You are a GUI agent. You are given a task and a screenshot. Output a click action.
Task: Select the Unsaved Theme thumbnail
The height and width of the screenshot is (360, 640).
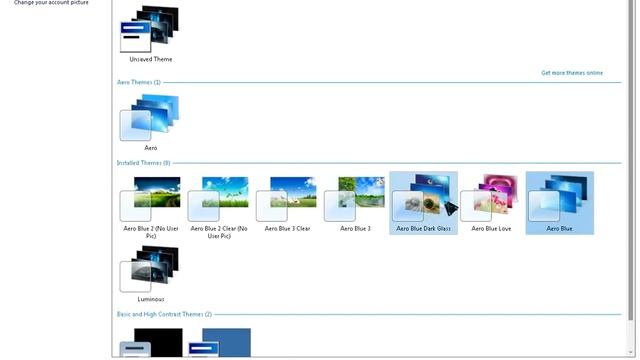pyautogui.click(x=150, y=30)
